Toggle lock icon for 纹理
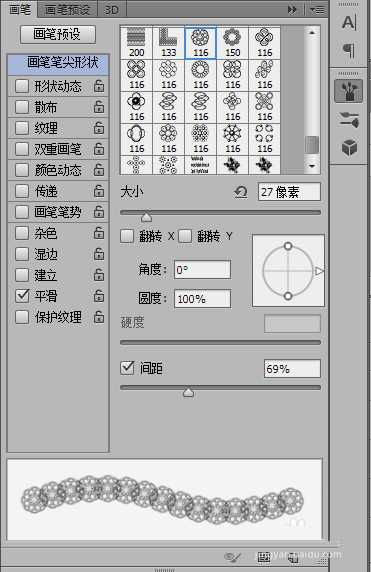Screen dimensions: 371x572 coord(99,128)
